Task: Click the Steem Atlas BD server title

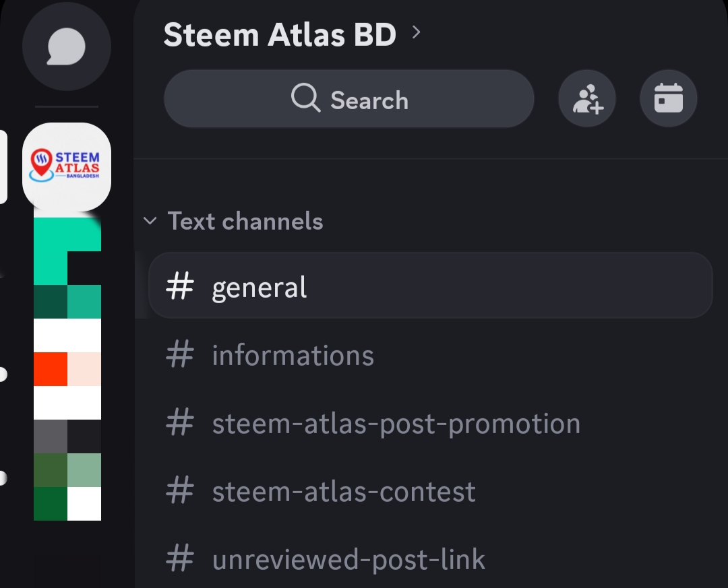Action: tap(280, 35)
